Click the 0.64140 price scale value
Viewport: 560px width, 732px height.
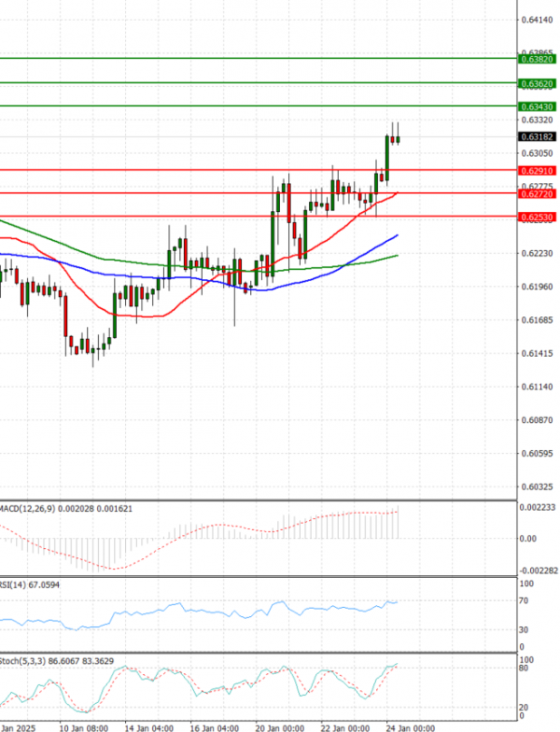537,20
